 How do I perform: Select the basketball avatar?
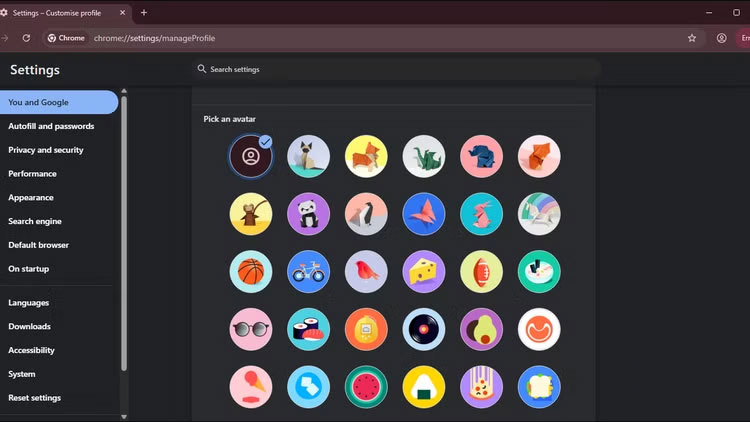click(251, 272)
